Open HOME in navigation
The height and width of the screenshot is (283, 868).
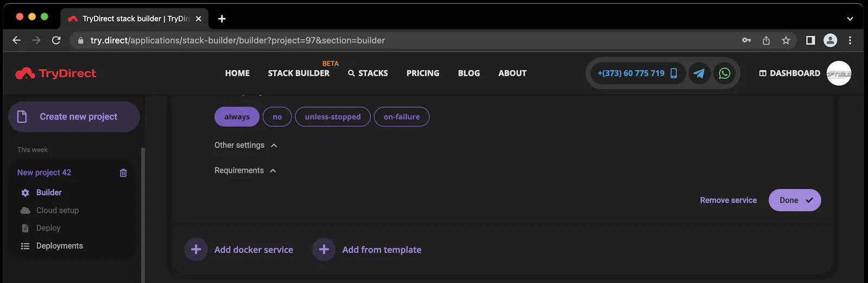click(x=238, y=73)
